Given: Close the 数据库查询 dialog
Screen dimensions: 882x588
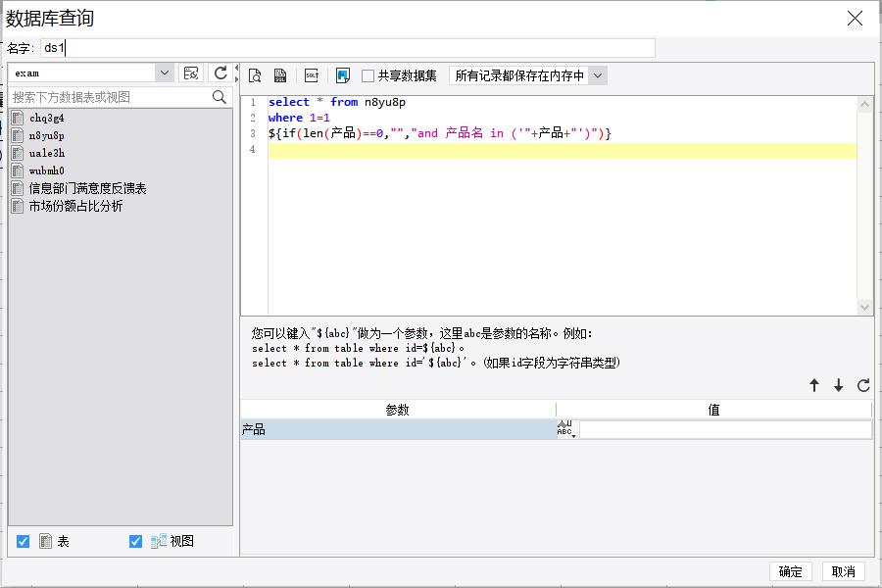Looking at the screenshot, I should point(855,19).
